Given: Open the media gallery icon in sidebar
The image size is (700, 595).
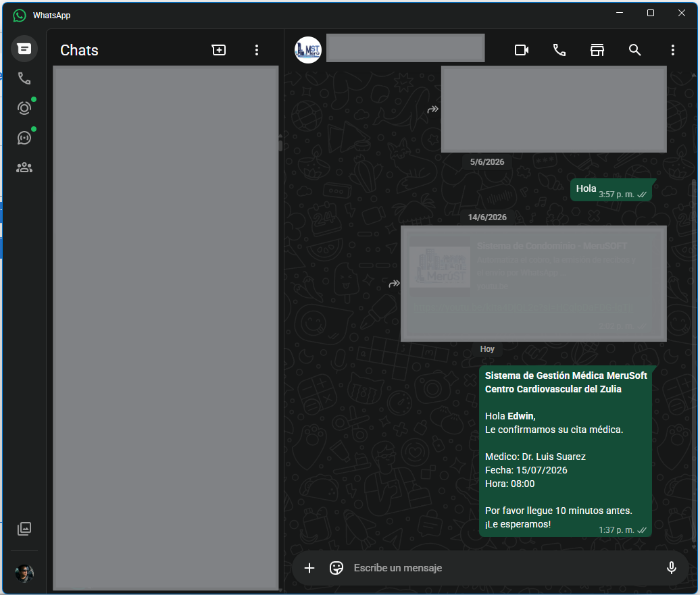Looking at the screenshot, I should click(x=24, y=529).
